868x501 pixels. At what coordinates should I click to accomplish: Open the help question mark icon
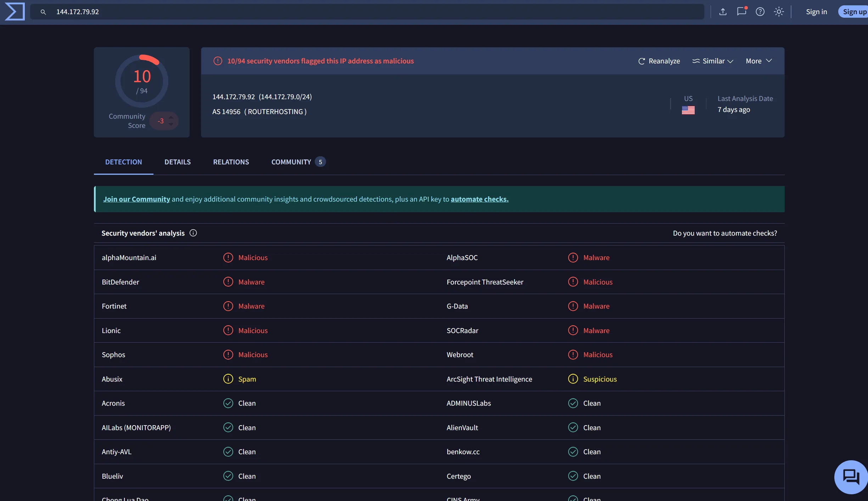tap(760, 12)
